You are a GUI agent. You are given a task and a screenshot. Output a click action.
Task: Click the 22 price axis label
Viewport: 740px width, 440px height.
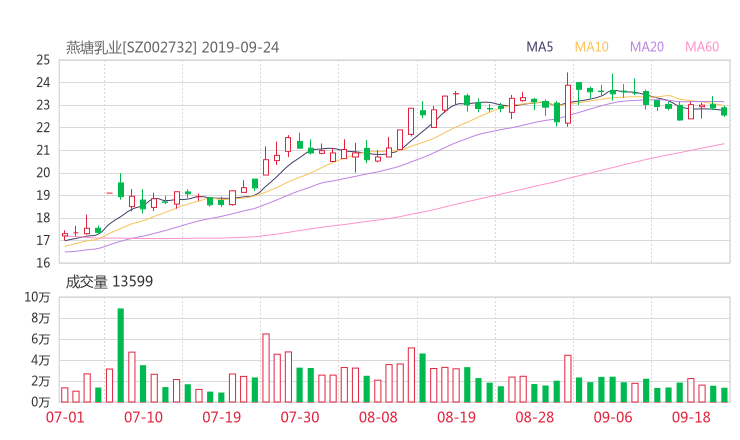43,127
